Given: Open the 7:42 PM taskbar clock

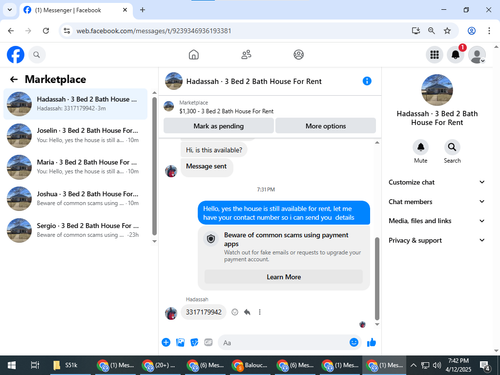Looking at the screenshot, I should 458,365.
